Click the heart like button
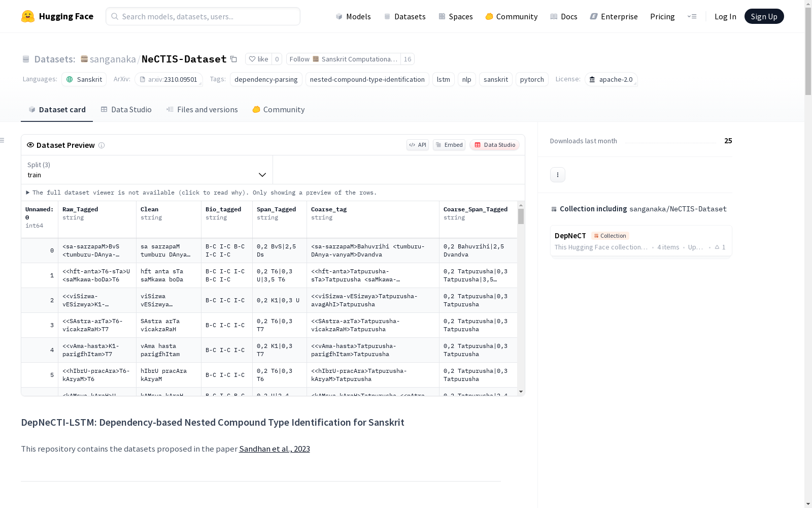 click(258, 59)
